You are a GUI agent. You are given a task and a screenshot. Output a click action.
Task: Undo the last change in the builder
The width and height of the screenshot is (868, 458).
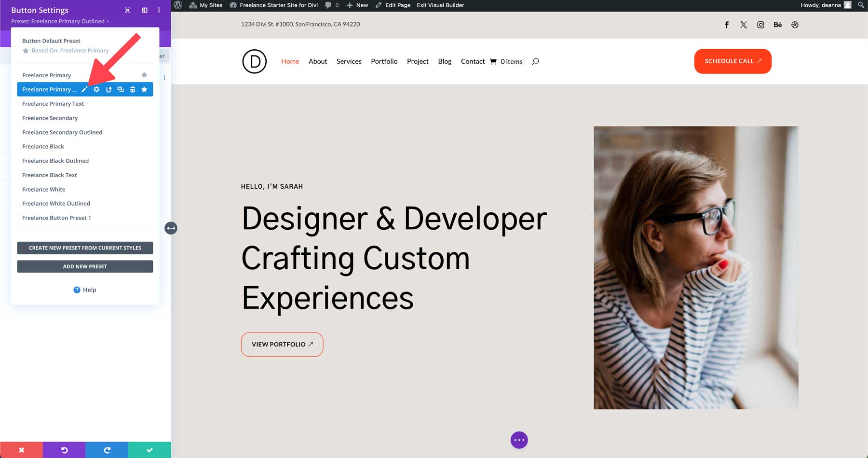64,450
